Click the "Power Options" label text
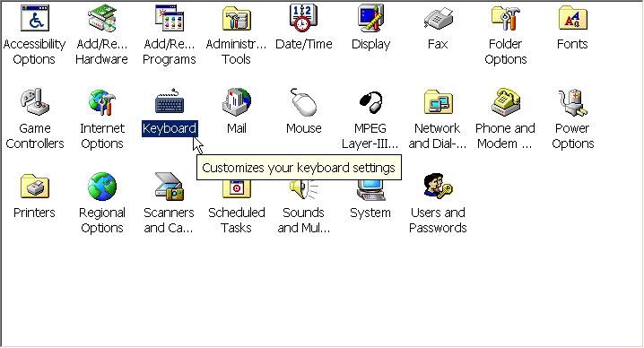This screenshot has height=348, width=644. (x=572, y=136)
